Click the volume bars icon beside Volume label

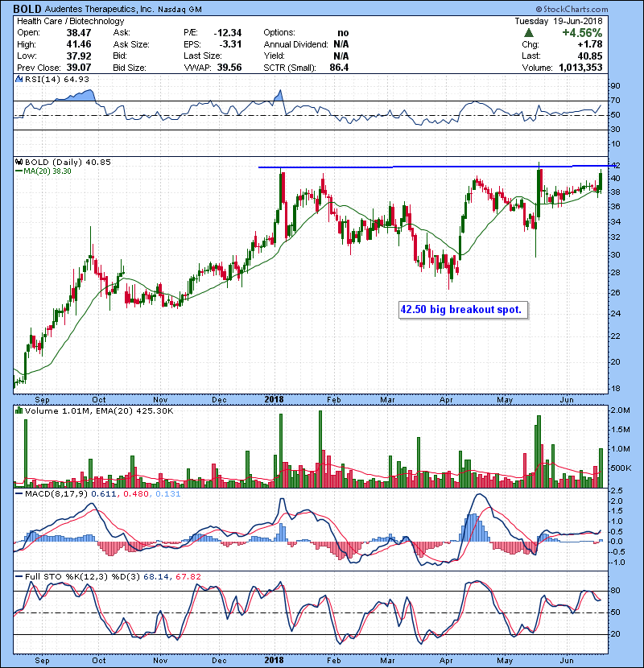pos(19,410)
